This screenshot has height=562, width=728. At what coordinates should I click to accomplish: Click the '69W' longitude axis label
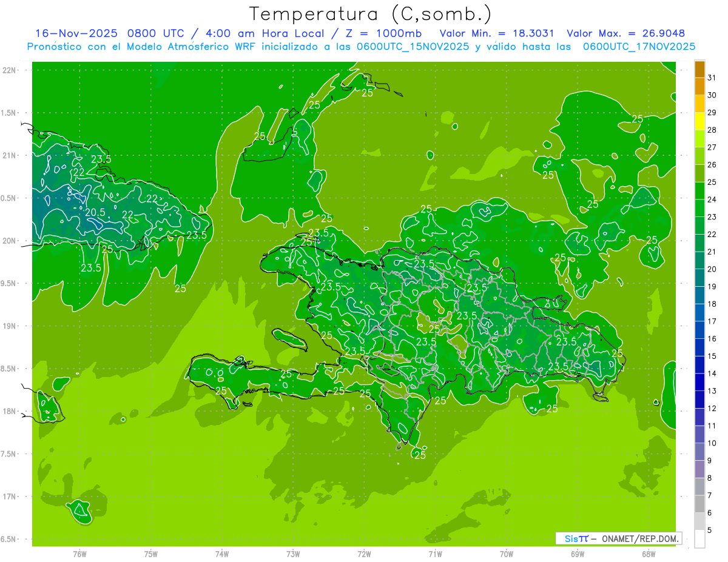577,554
